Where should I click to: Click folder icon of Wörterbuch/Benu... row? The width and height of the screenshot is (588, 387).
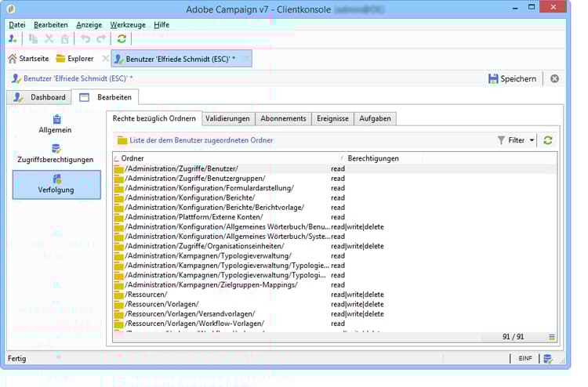[118, 227]
